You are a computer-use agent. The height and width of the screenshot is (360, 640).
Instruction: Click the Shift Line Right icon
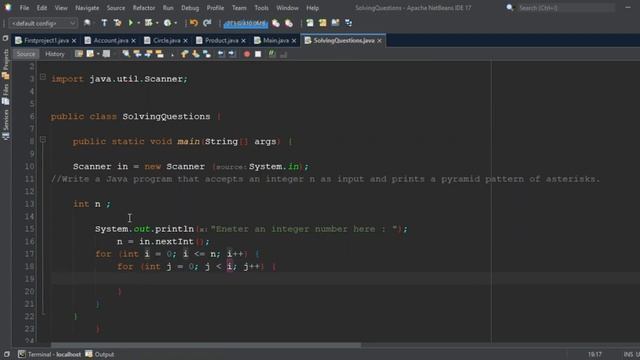232,54
